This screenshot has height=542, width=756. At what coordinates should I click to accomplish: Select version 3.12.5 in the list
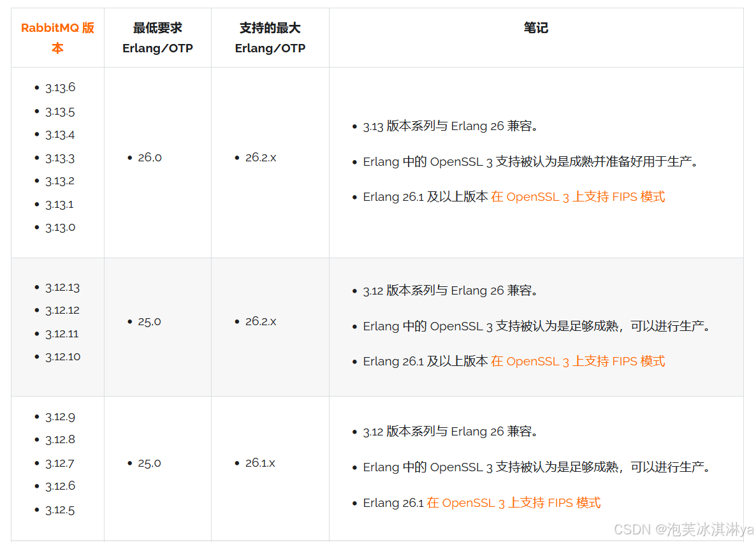point(61,510)
